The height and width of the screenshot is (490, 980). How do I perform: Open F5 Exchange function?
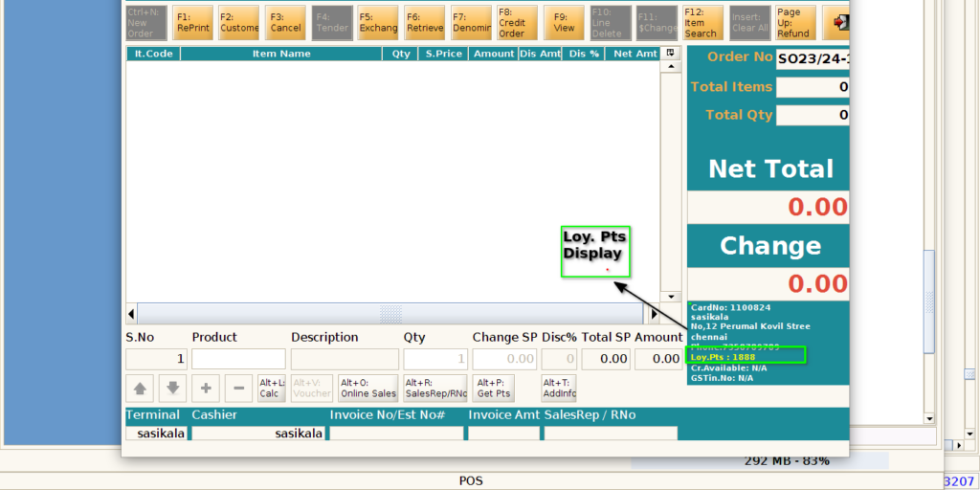pyautogui.click(x=378, y=23)
